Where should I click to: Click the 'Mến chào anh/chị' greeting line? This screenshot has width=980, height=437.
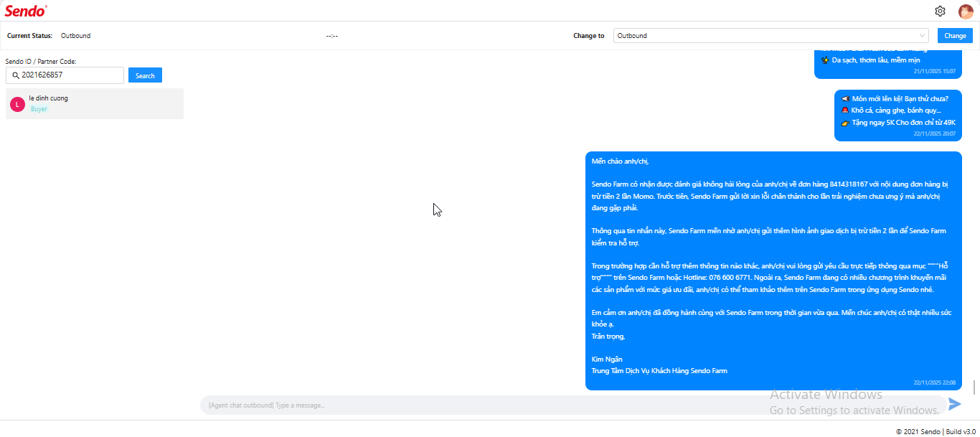620,161
